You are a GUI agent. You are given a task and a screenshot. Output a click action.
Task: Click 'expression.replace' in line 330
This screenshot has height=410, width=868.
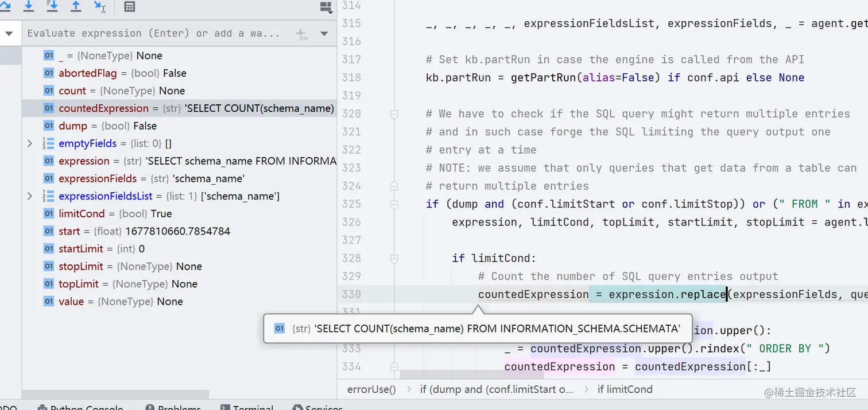click(668, 294)
